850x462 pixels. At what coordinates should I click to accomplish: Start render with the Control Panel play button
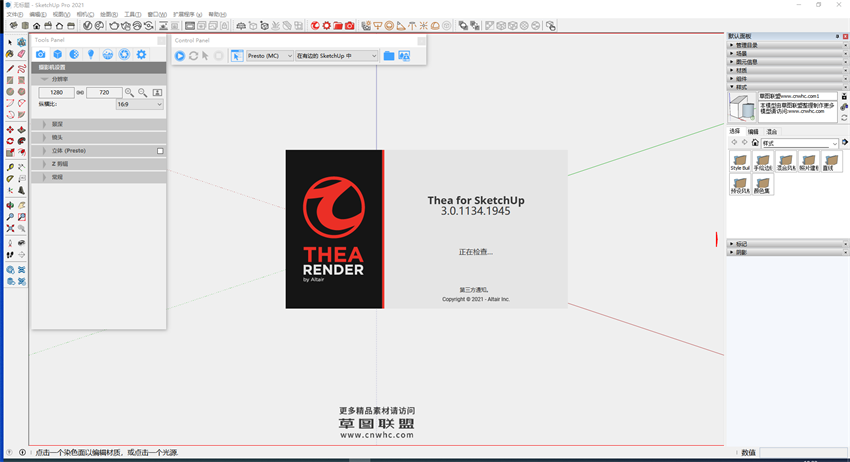point(180,56)
